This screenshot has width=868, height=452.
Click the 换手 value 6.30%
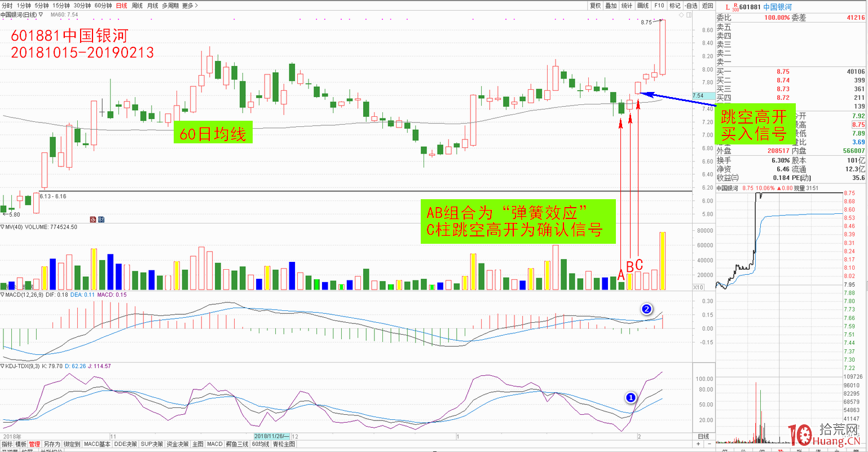pos(781,160)
